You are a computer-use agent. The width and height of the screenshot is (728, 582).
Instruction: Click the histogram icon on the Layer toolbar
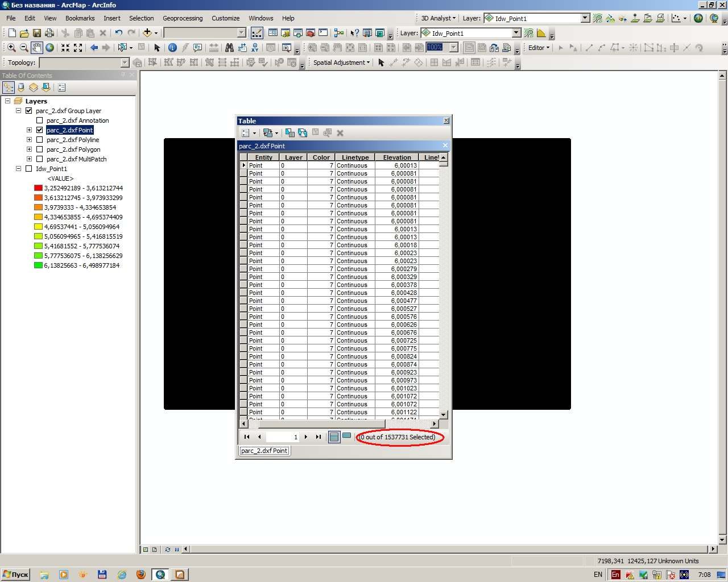pyautogui.click(x=541, y=33)
